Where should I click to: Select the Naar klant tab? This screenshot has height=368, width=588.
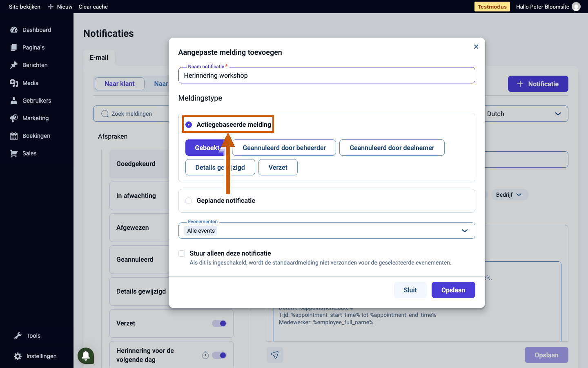tap(120, 84)
